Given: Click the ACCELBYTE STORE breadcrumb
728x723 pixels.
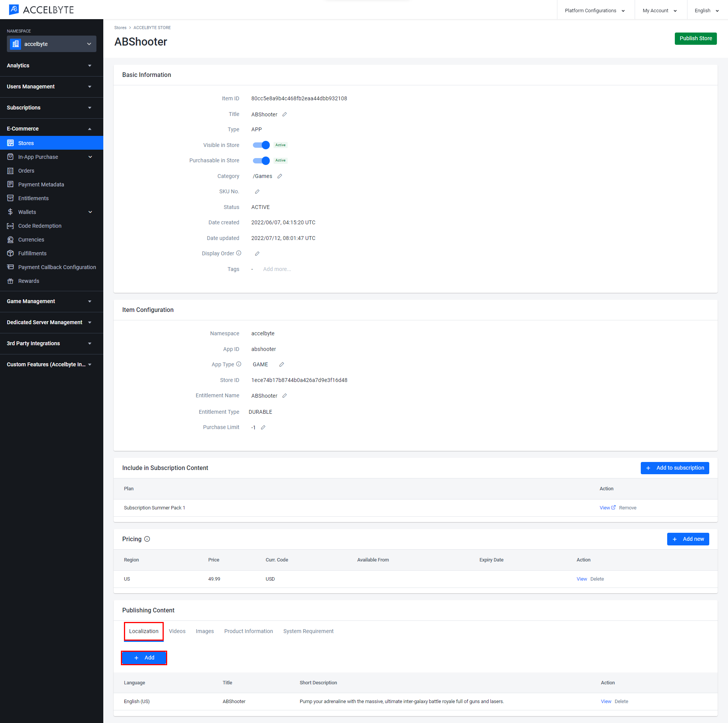Looking at the screenshot, I should click(152, 28).
